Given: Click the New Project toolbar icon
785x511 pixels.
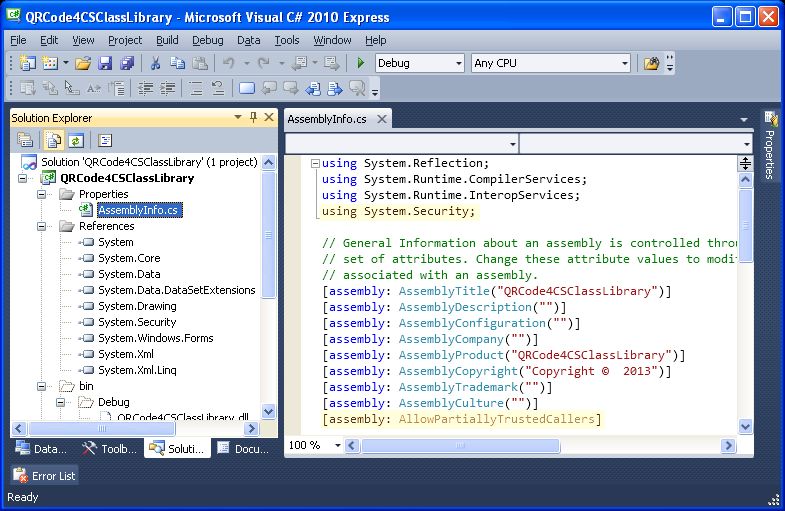Looking at the screenshot, I should [x=27, y=63].
